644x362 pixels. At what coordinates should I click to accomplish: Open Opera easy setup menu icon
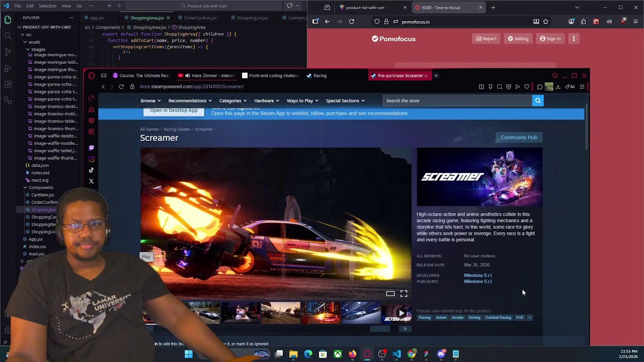pyautogui.click(x=582, y=86)
